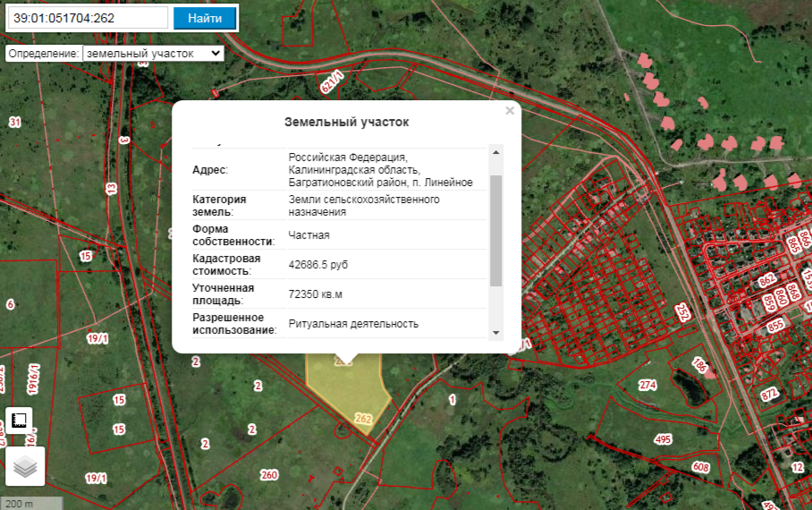Screen dimensions: 812x510
Task: Click the popup scrollbar up arrow
Action: pyautogui.click(x=496, y=151)
